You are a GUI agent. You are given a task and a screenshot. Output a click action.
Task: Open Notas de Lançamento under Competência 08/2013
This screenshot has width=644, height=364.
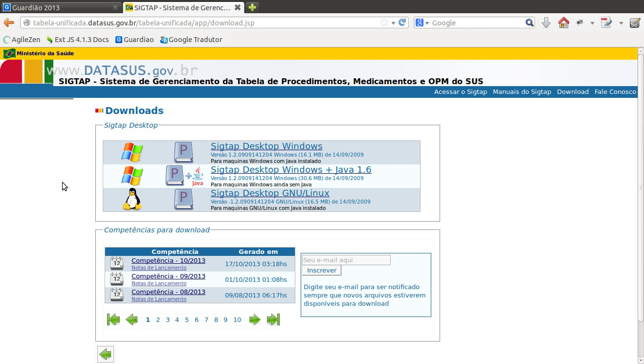[159, 299]
